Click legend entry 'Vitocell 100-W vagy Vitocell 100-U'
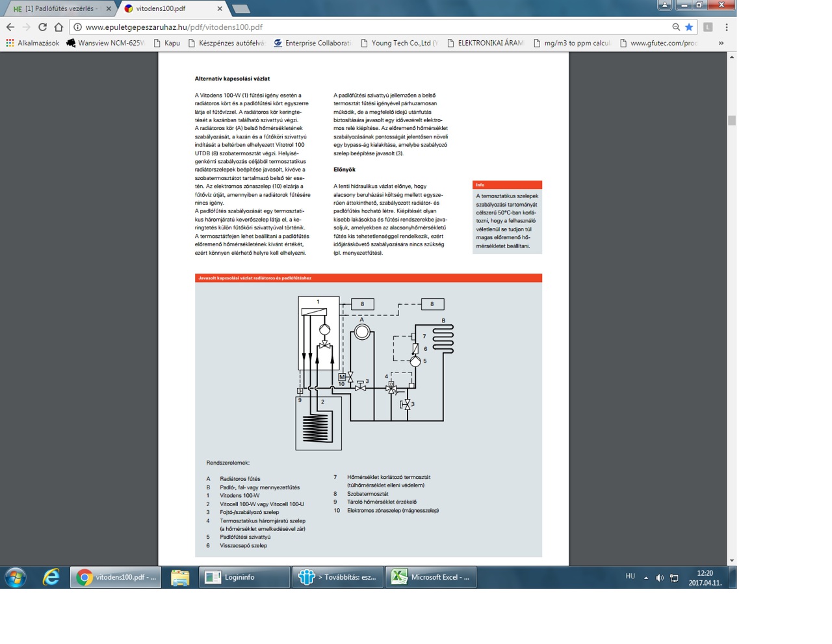The height and width of the screenshot is (644, 832). [262, 504]
